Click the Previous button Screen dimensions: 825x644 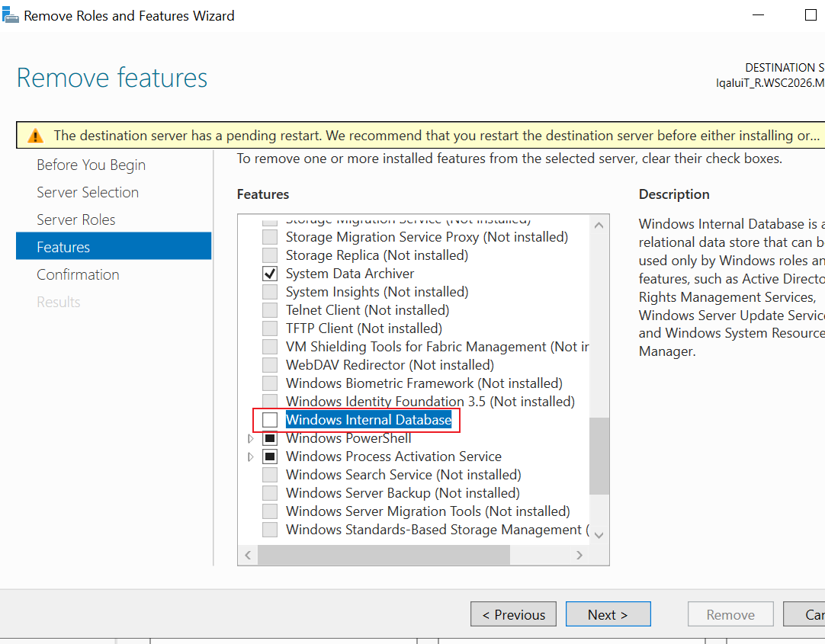[x=513, y=614]
